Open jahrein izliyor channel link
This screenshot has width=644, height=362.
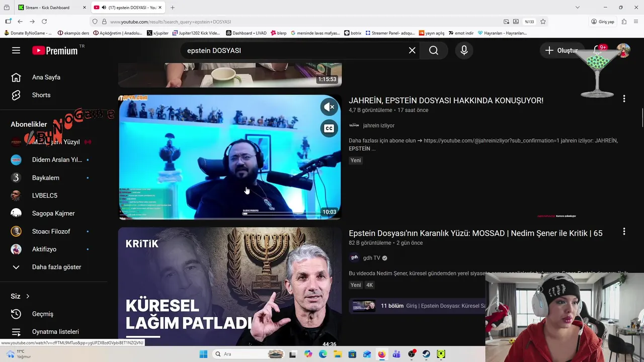point(378,125)
